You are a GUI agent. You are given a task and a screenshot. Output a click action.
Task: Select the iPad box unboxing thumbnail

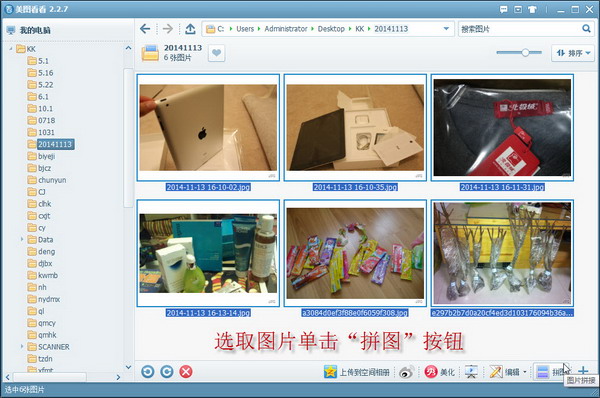(x=355, y=127)
